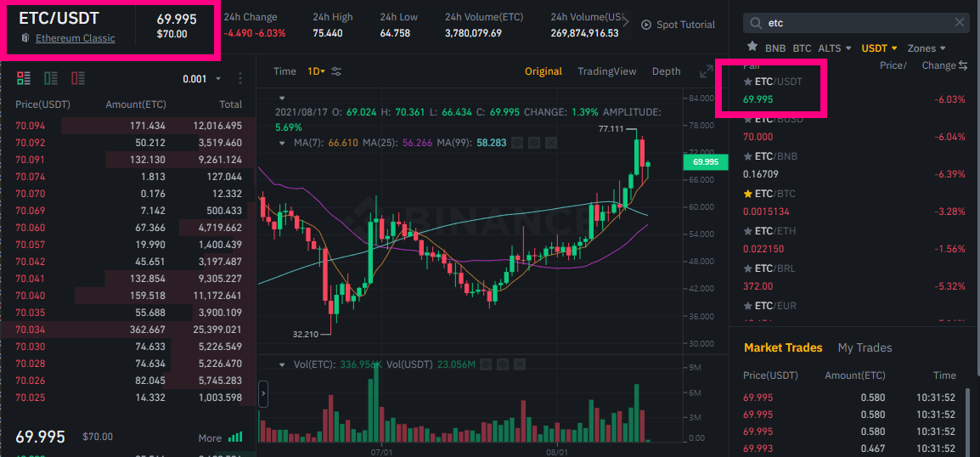Expand the ALTS market dropdown
Image resolution: width=980 pixels, height=457 pixels.
pyautogui.click(x=835, y=48)
